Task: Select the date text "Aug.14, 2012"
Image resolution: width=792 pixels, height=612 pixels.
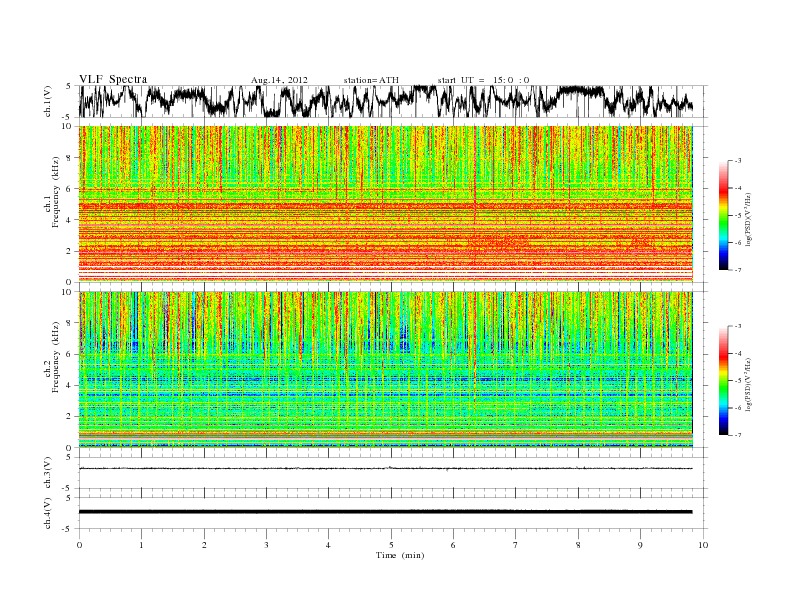Action: [279, 80]
